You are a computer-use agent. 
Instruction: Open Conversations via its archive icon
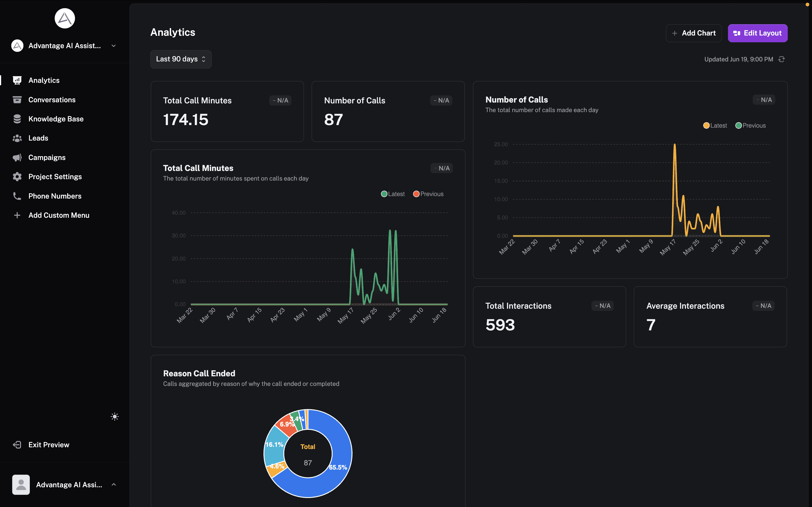click(17, 100)
